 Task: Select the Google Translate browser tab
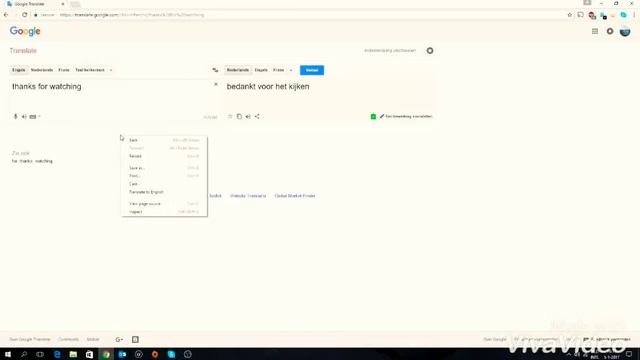(36, 4)
